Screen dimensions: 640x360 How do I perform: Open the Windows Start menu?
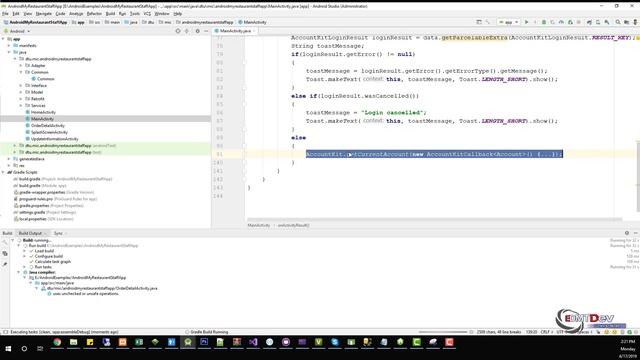(8, 349)
